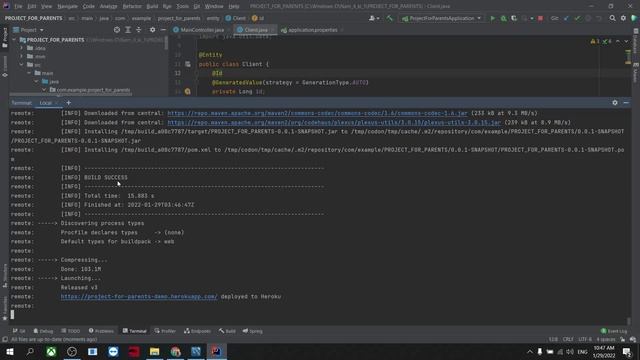Viewport: 640px width, 360px height.
Task: Click the Git update project arrow icon
Action: click(x=566, y=18)
